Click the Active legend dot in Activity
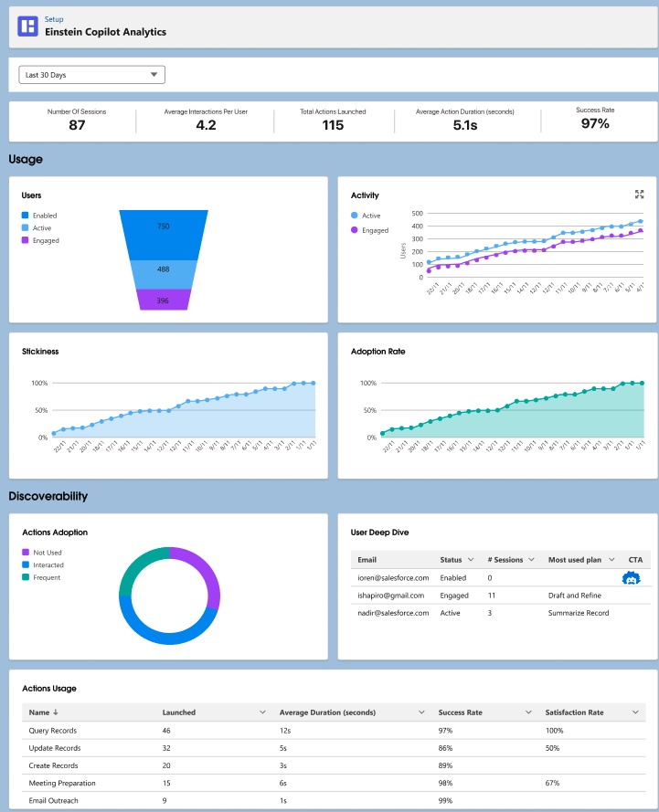Viewport: 659px width, 812px height. (x=355, y=215)
